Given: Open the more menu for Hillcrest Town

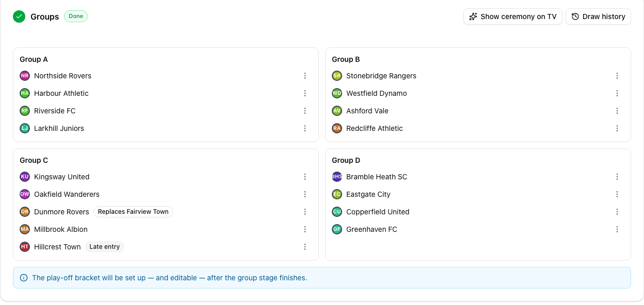Looking at the screenshot, I should (x=305, y=247).
